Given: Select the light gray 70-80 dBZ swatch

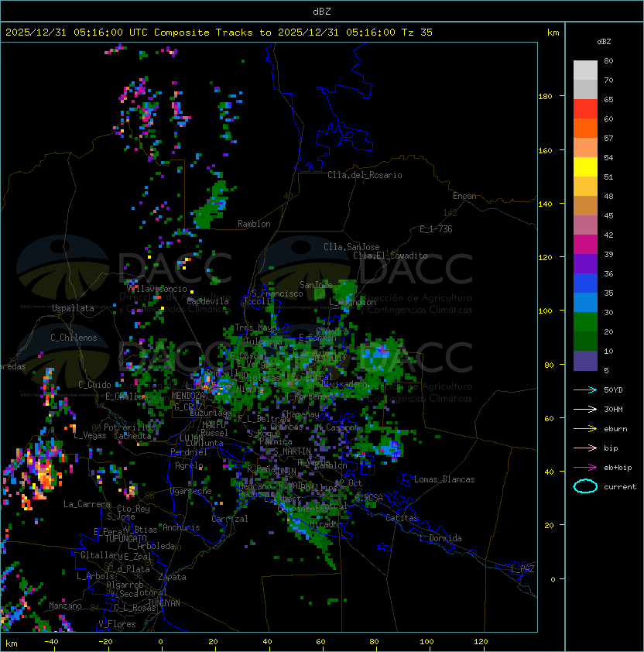Looking at the screenshot, I should [585, 70].
